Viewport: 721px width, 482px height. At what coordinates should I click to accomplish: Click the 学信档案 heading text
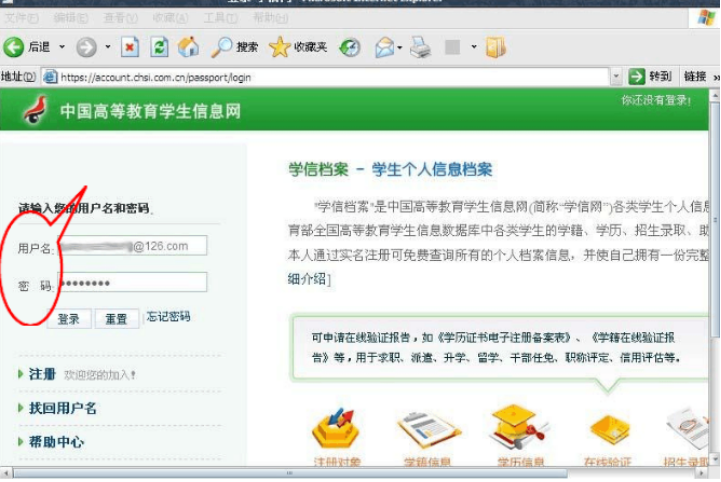click(318, 169)
